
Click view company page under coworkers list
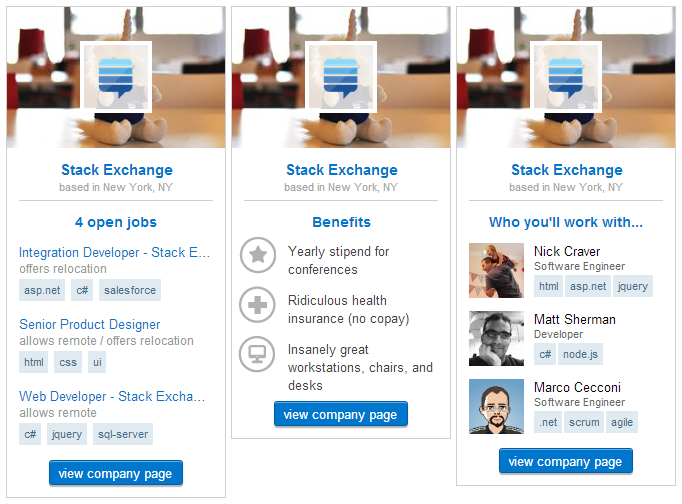click(566, 461)
